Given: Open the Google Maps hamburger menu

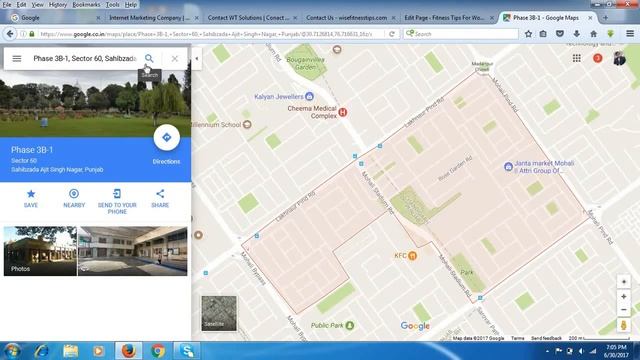Looking at the screenshot, I should point(17,59).
